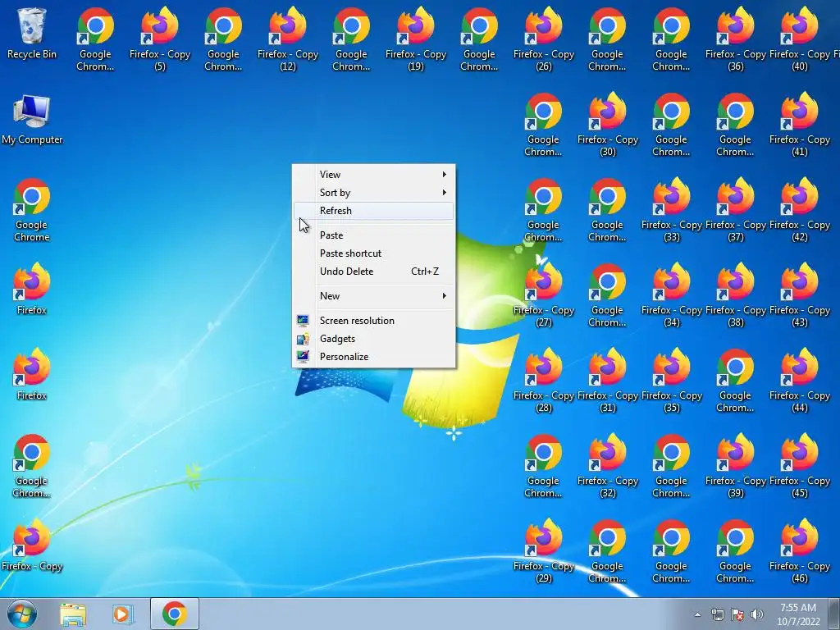Click the Firefox - Copy (33) icon
Screen dimensions: 840x630
(x=671, y=209)
